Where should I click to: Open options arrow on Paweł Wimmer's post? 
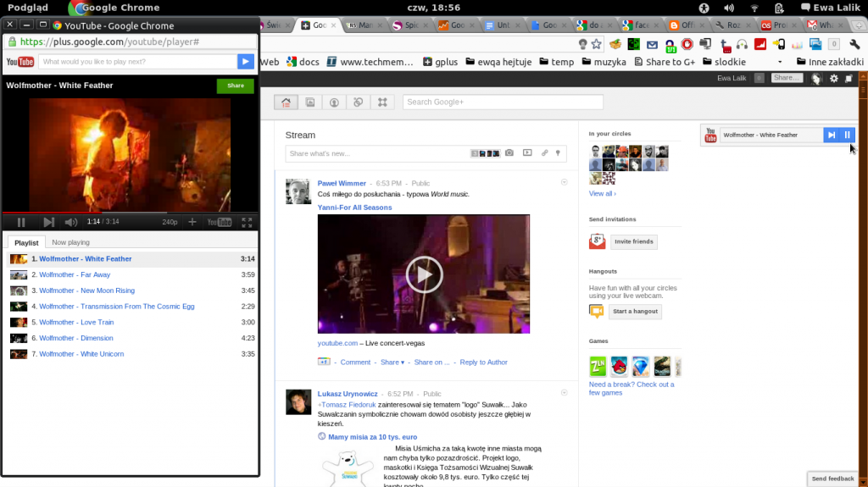pyautogui.click(x=564, y=182)
